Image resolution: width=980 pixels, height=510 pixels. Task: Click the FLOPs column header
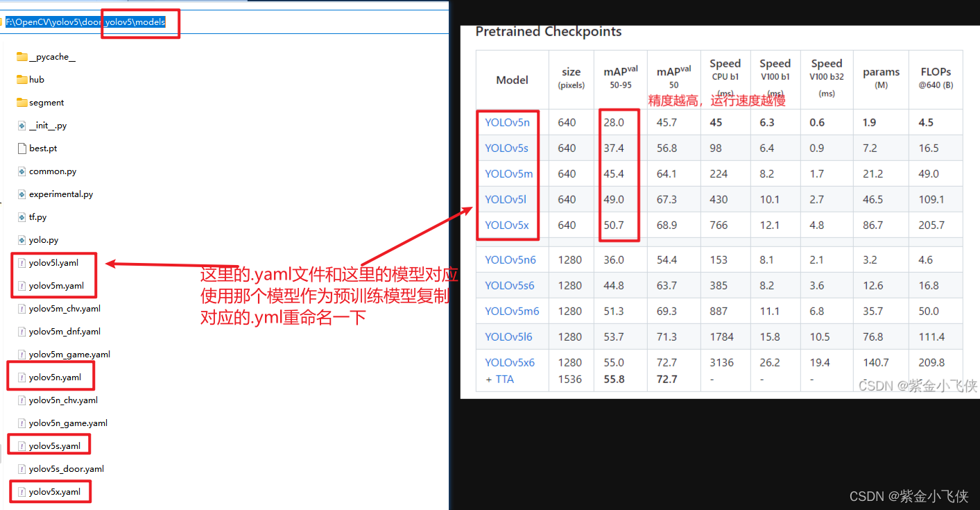(936, 78)
